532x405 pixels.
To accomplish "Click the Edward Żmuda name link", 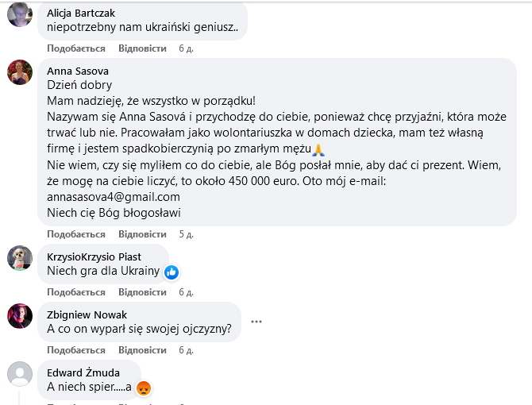I will point(83,372).
